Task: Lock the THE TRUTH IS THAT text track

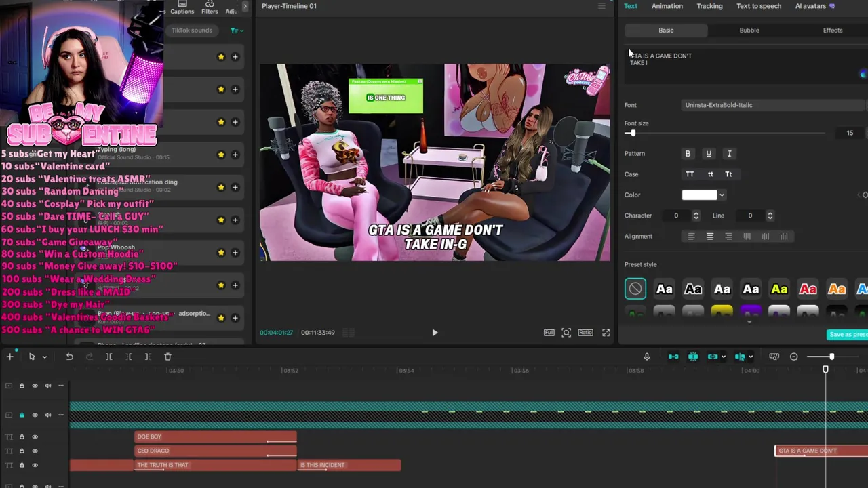Action: tap(22, 466)
